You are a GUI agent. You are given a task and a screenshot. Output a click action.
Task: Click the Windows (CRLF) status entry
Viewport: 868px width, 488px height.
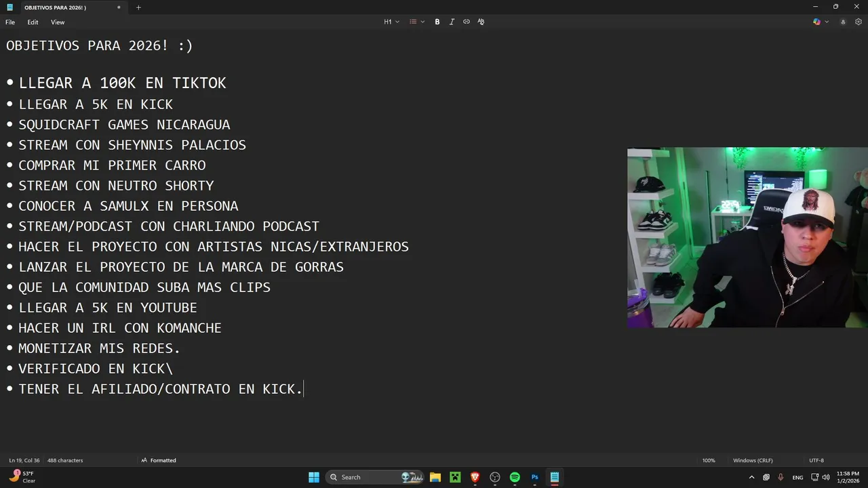tap(753, 460)
